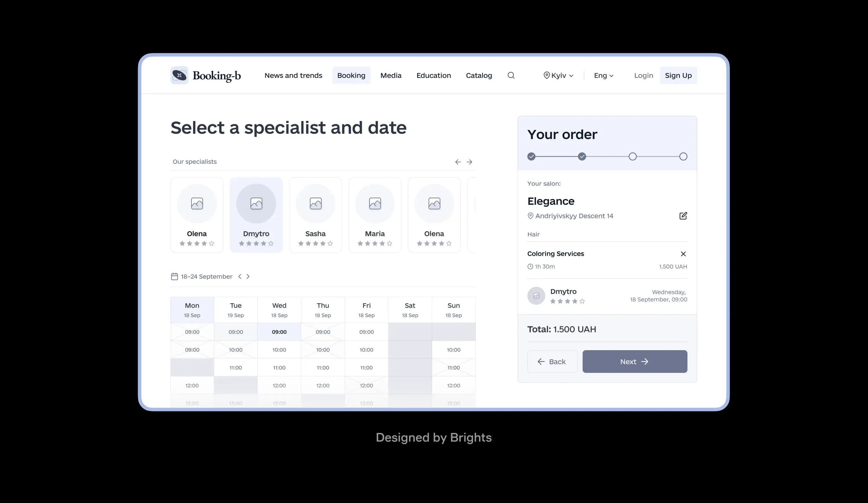
Task: Remove Coloring Services with X icon
Action: coord(683,254)
